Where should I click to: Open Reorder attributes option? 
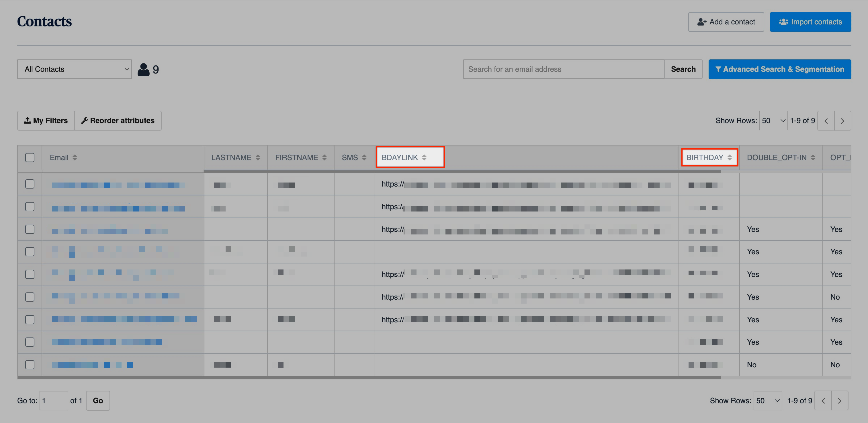[x=118, y=121]
